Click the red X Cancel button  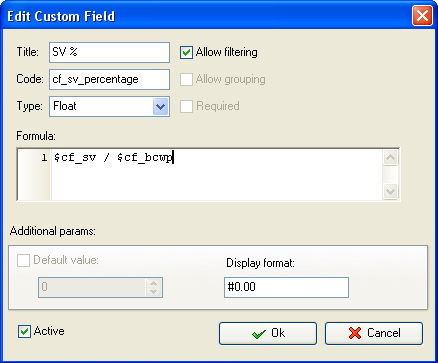coord(374,333)
